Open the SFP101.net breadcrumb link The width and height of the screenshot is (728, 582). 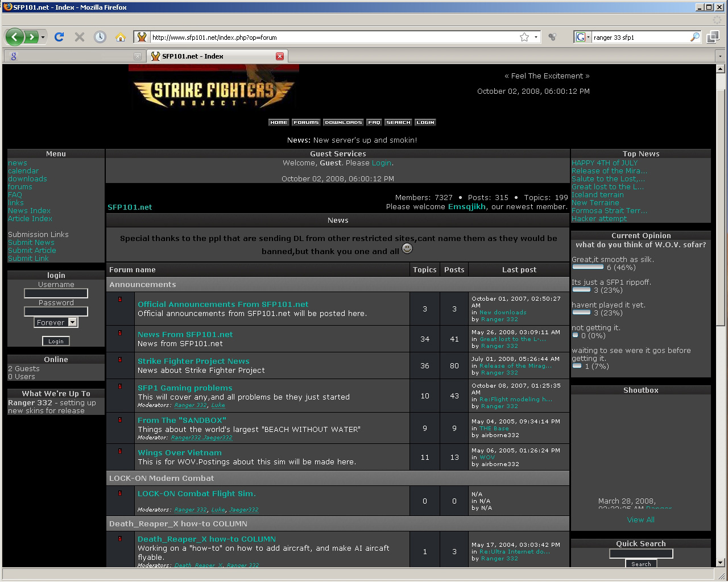[130, 207]
